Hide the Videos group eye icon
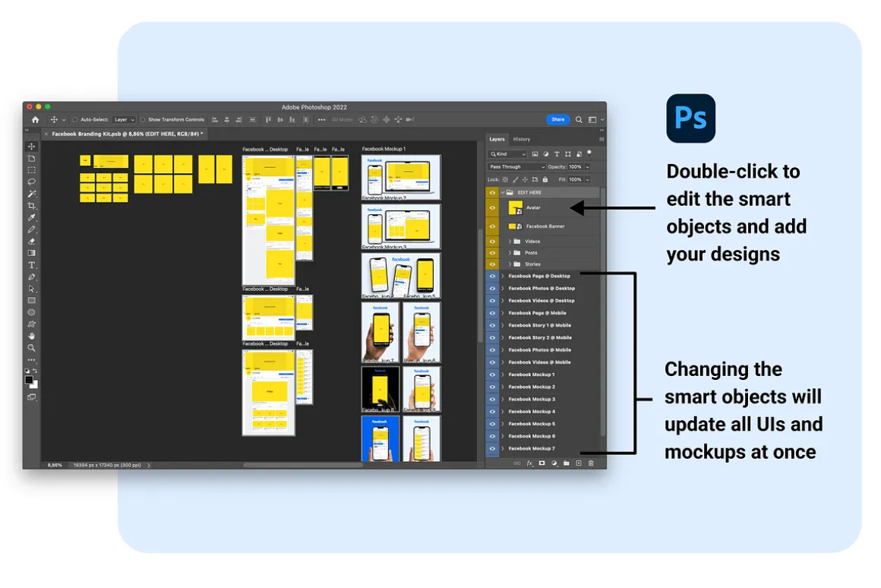 [493, 241]
